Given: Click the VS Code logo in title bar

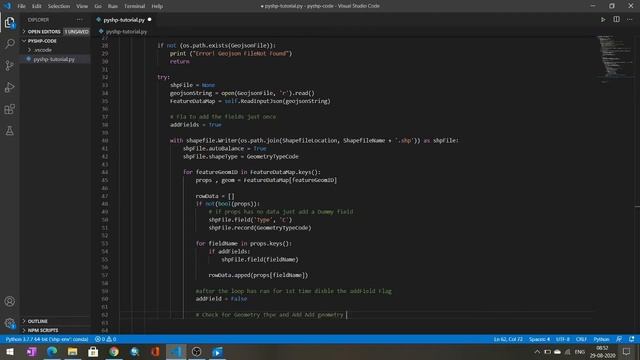Looking at the screenshot, I should tap(7, 6).
